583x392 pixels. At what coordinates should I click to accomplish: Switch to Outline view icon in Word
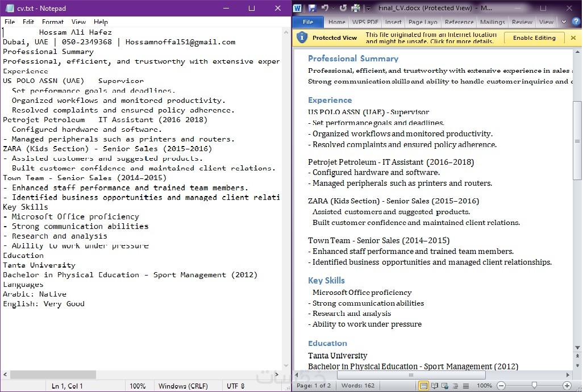455,386
